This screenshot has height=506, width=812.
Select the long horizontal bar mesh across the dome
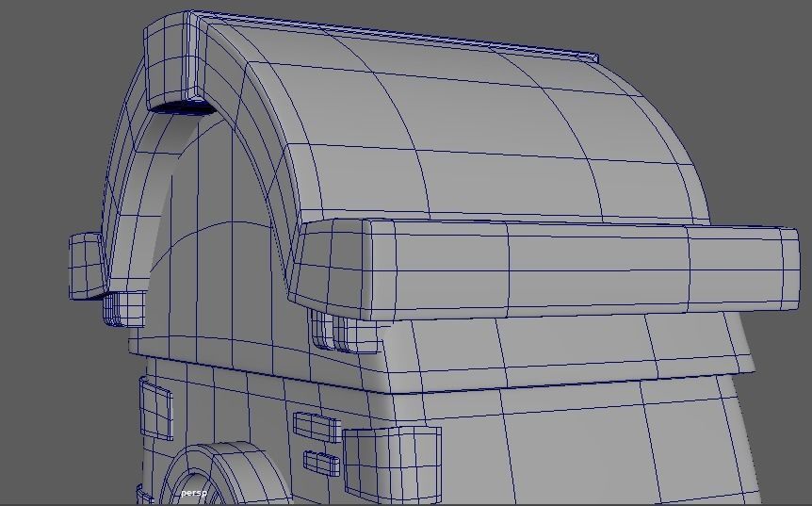[x=544, y=269]
